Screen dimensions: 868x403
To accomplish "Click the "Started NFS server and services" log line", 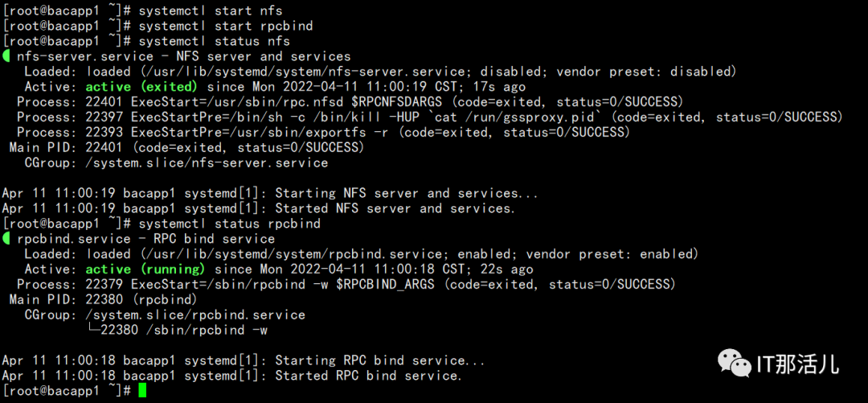I will [x=259, y=208].
